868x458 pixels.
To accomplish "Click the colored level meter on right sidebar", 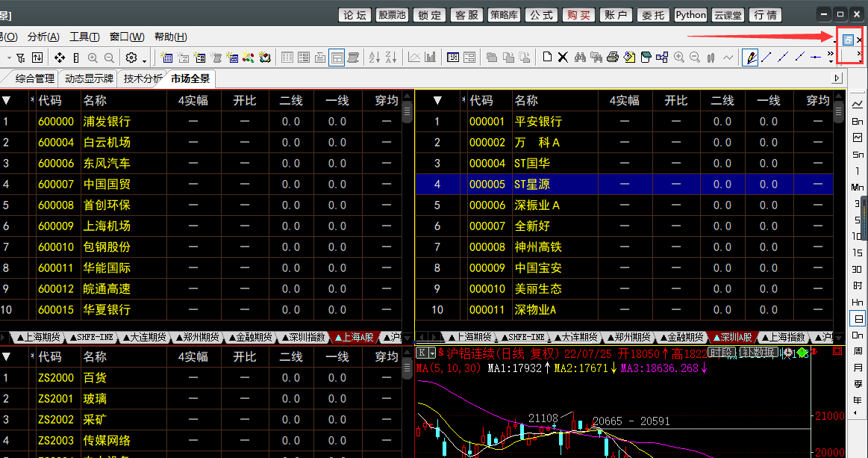I will click(x=865, y=219).
